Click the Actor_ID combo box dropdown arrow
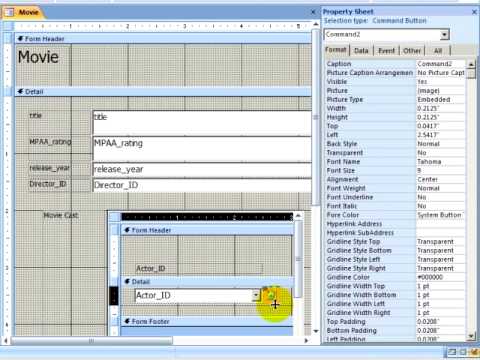Viewport: 480px width, 360px height. 256,295
